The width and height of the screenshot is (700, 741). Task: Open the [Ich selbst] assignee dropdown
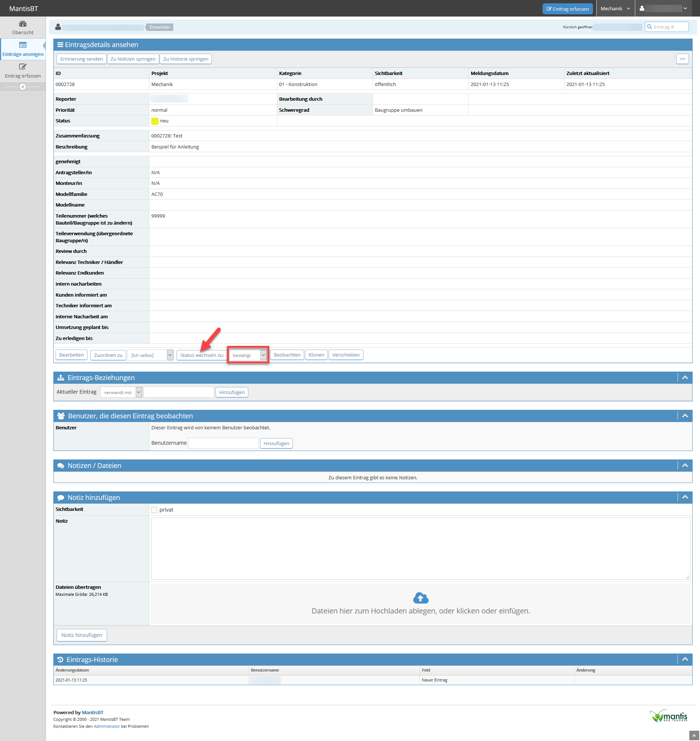pyautogui.click(x=150, y=355)
